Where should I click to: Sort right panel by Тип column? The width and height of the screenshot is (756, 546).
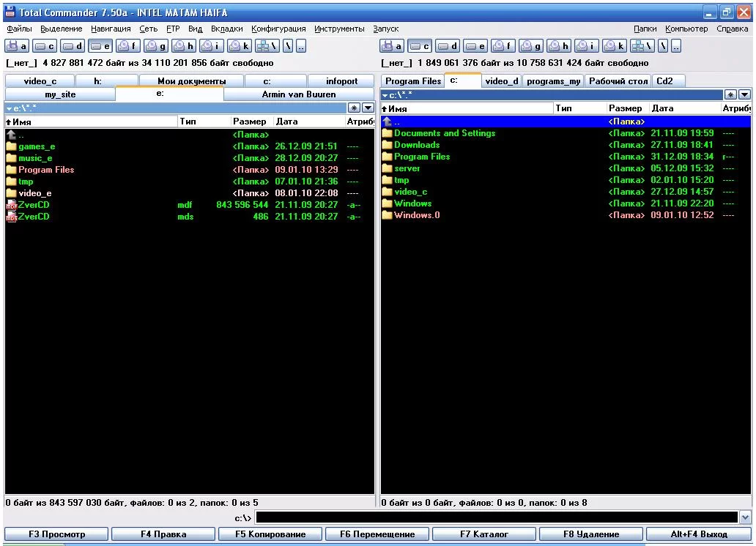[579, 108]
